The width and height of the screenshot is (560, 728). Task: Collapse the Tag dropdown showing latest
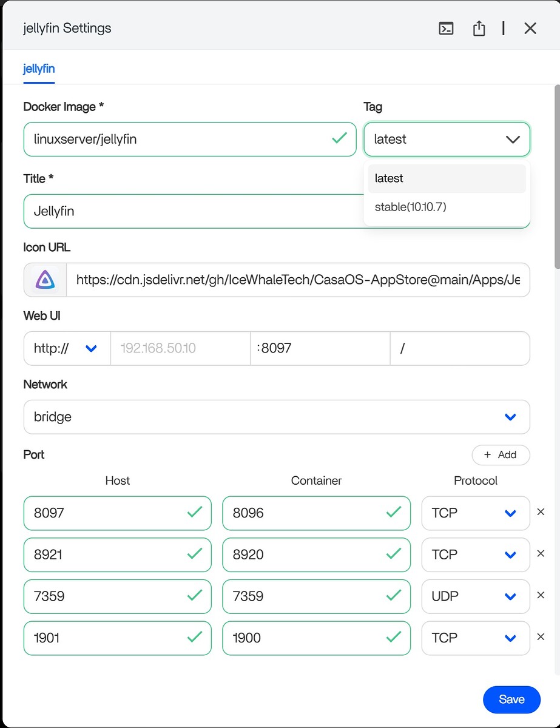pos(447,139)
